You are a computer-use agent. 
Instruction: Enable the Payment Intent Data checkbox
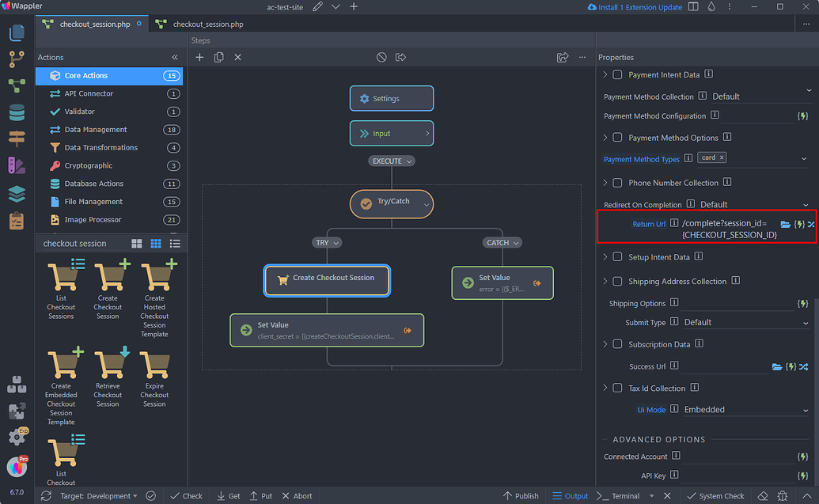pyautogui.click(x=618, y=75)
